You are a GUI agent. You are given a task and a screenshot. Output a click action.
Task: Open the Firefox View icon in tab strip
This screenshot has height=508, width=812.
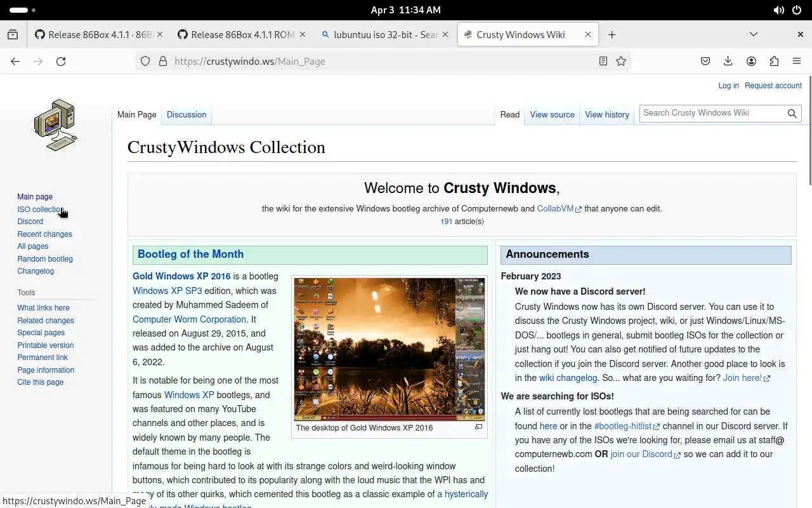click(13, 35)
